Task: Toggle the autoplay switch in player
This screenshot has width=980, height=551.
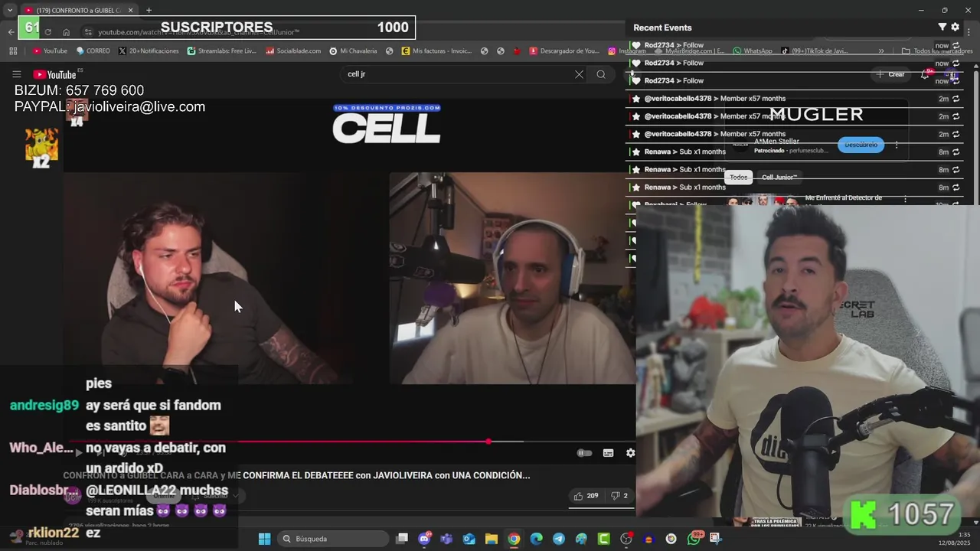Action: point(584,453)
